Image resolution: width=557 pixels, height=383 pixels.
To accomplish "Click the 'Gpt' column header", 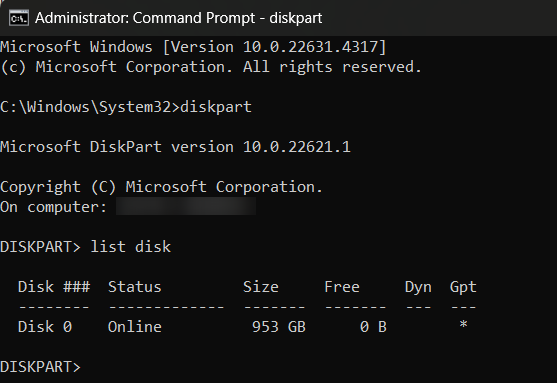I will pos(463,287).
